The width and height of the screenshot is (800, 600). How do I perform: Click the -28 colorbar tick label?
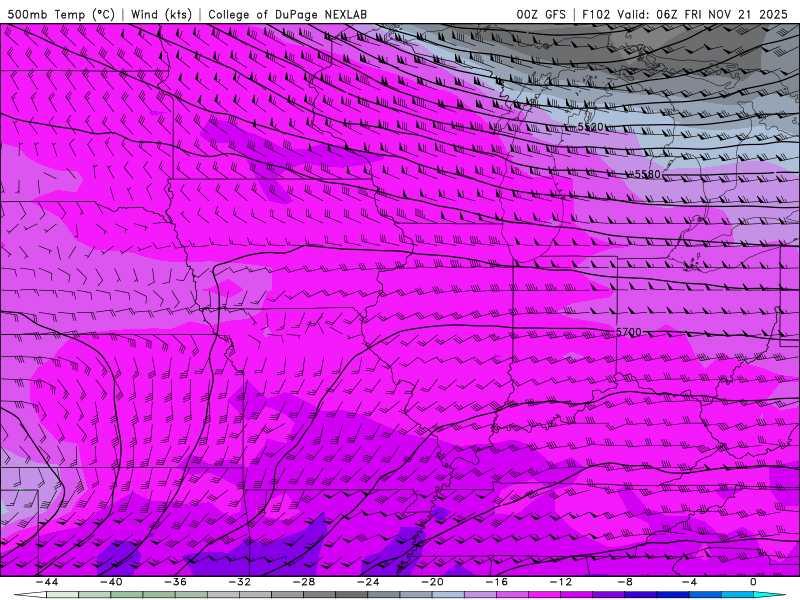[304, 582]
